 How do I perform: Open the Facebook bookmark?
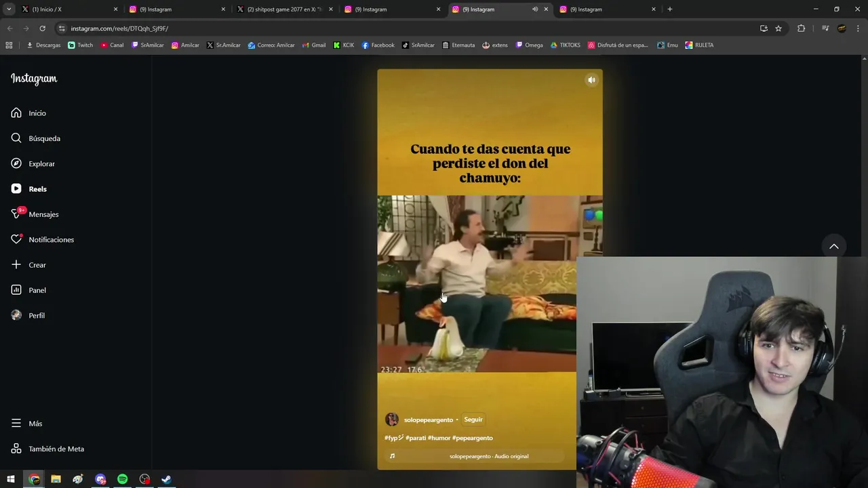[378, 45]
